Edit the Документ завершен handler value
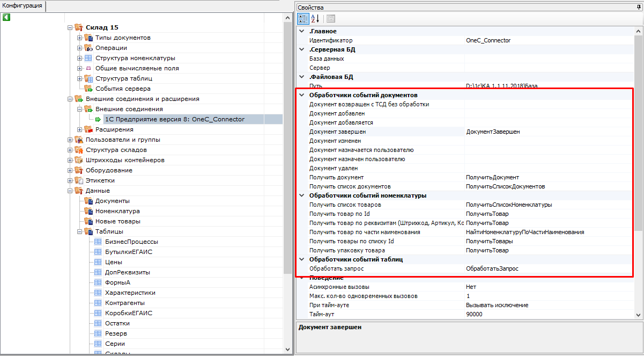Image resolution: width=644 pixels, height=356 pixels. [x=547, y=132]
